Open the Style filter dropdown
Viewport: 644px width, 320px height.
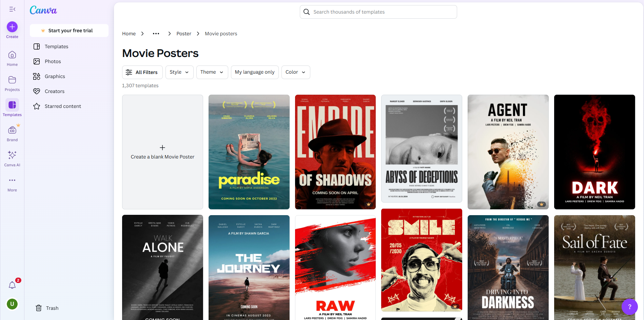pos(179,72)
